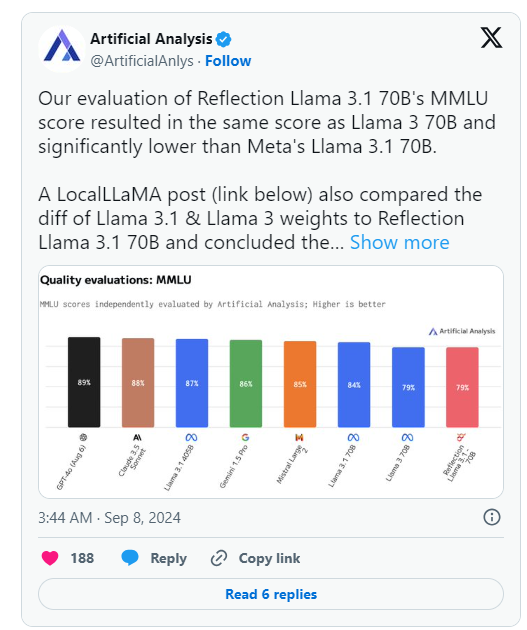Open the tweet info circle icon
This screenshot has width=527, height=630.
[x=492, y=517]
